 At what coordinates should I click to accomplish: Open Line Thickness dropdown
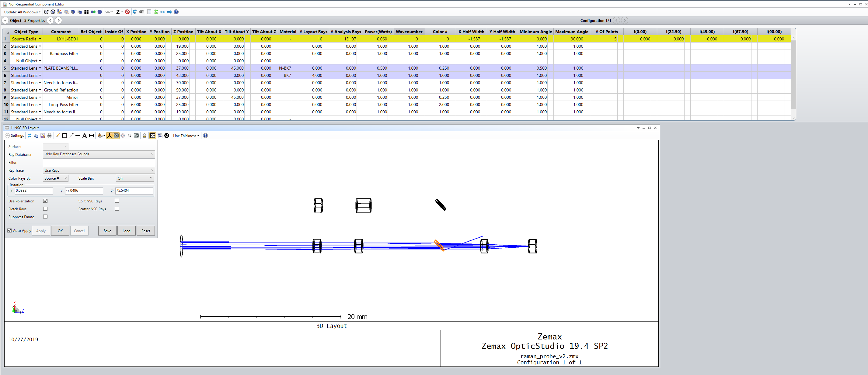(x=186, y=136)
